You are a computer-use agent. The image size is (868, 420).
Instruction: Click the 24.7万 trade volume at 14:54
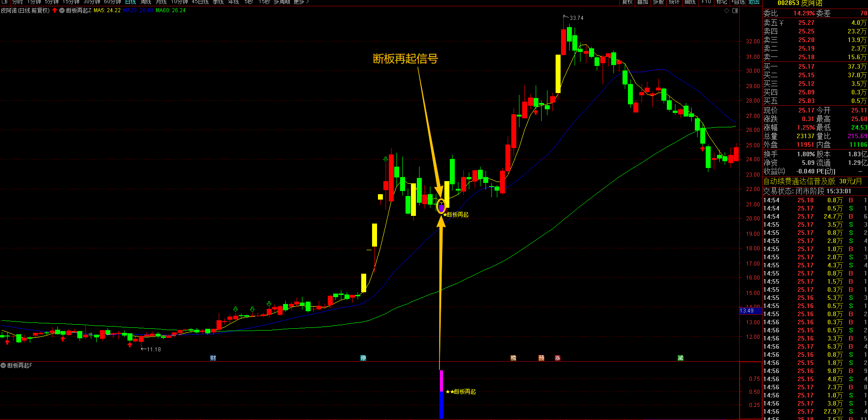click(833, 216)
